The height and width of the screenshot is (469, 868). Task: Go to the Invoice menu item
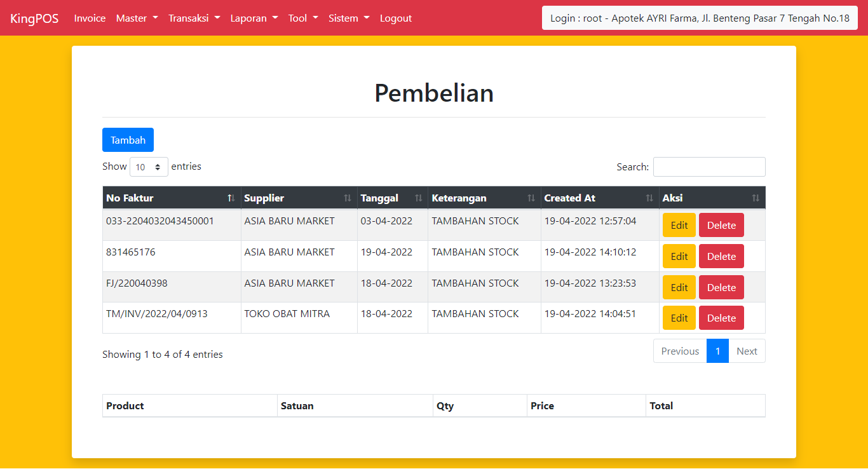[90, 18]
